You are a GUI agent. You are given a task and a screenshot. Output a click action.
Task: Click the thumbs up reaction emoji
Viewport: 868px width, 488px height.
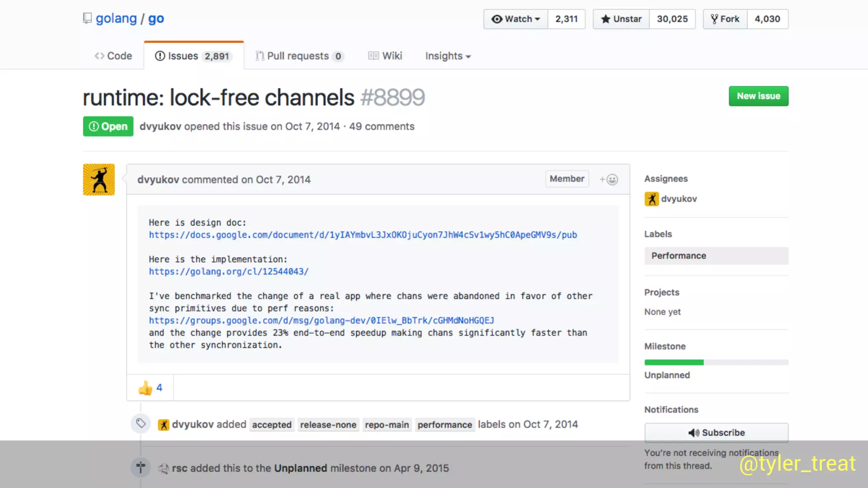click(x=145, y=388)
